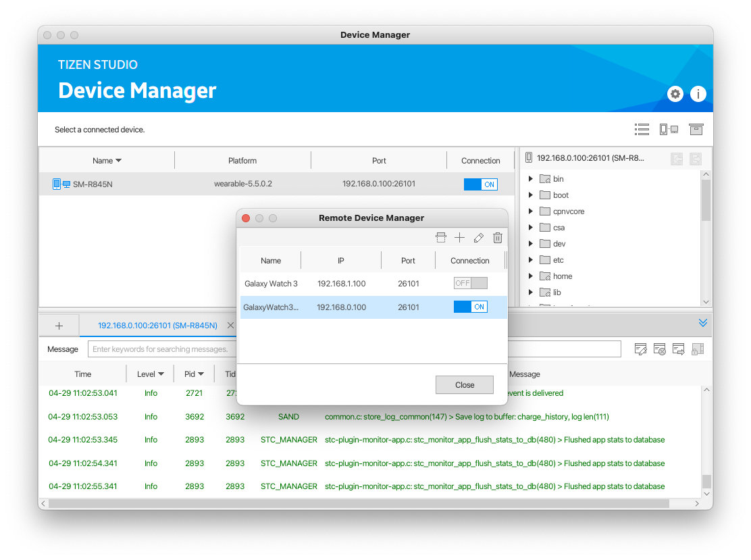Click the phone icon in file explorer header
This screenshot has height=560, width=751.
(x=529, y=157)
